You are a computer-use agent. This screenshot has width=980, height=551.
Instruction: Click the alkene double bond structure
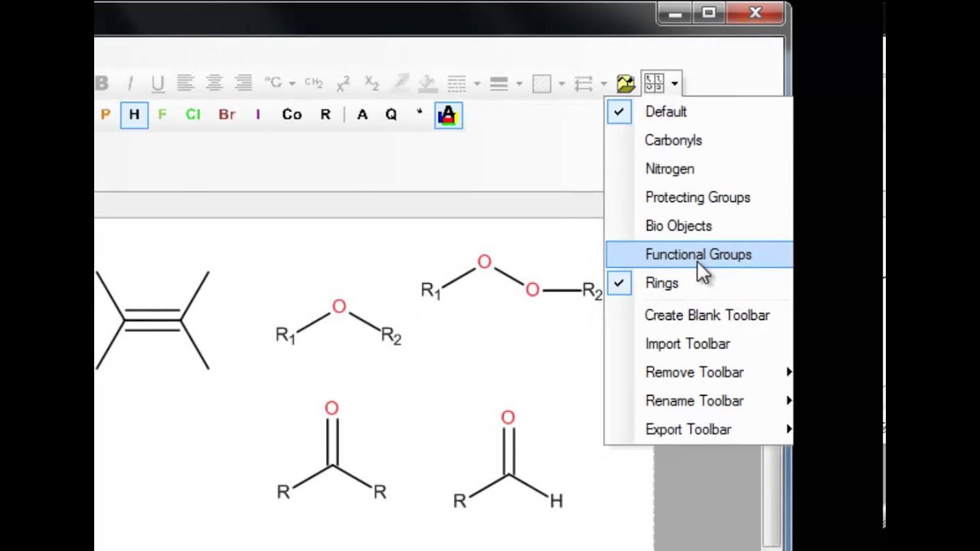[x=152, y=320]
